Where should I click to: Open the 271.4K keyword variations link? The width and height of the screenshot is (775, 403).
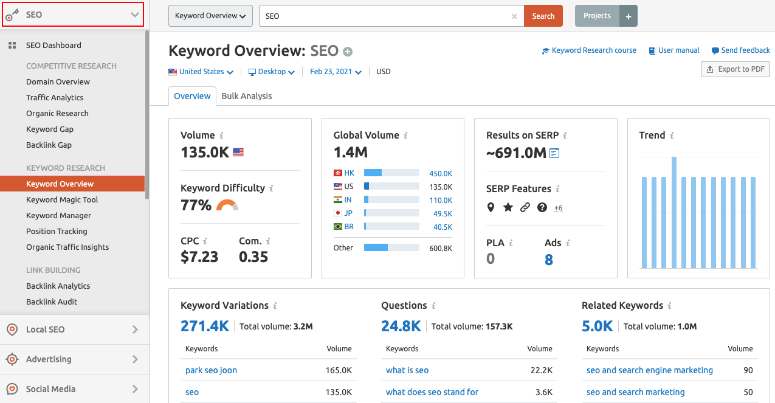point(205,326)
